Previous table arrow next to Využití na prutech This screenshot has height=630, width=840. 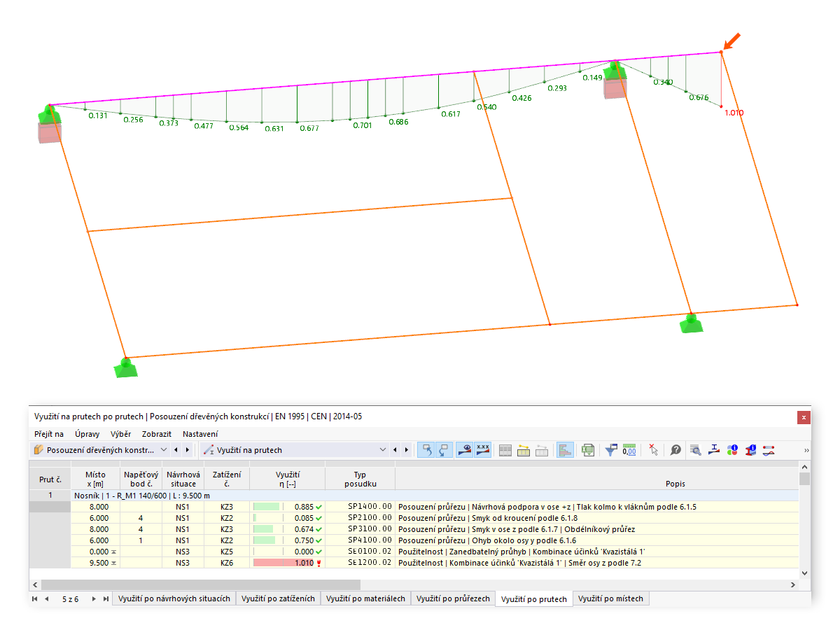tap(395, 449)
